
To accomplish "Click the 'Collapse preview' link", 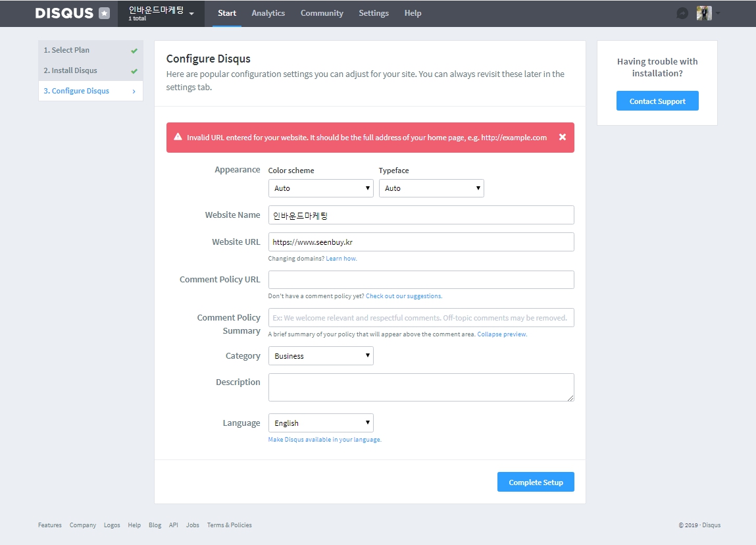I will click(x=502, y=334).
